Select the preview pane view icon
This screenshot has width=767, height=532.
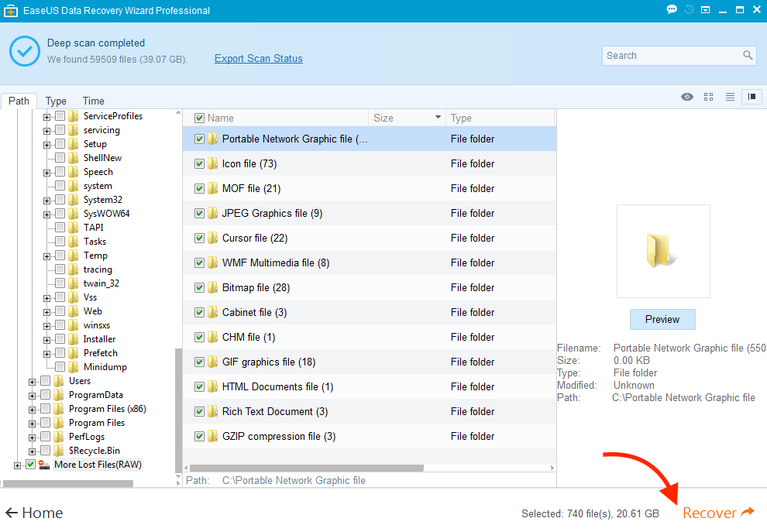point(752,97)
